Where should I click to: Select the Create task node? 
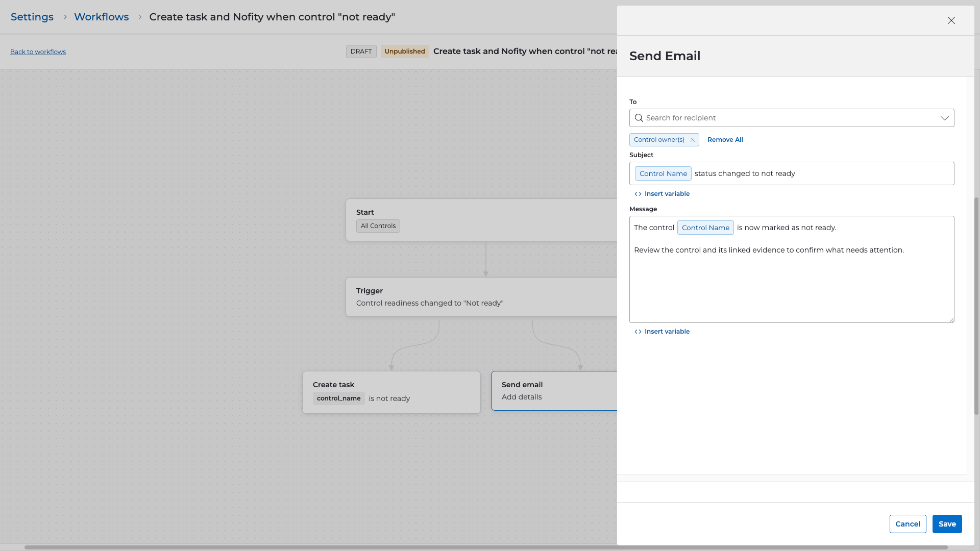coord(391,392)
